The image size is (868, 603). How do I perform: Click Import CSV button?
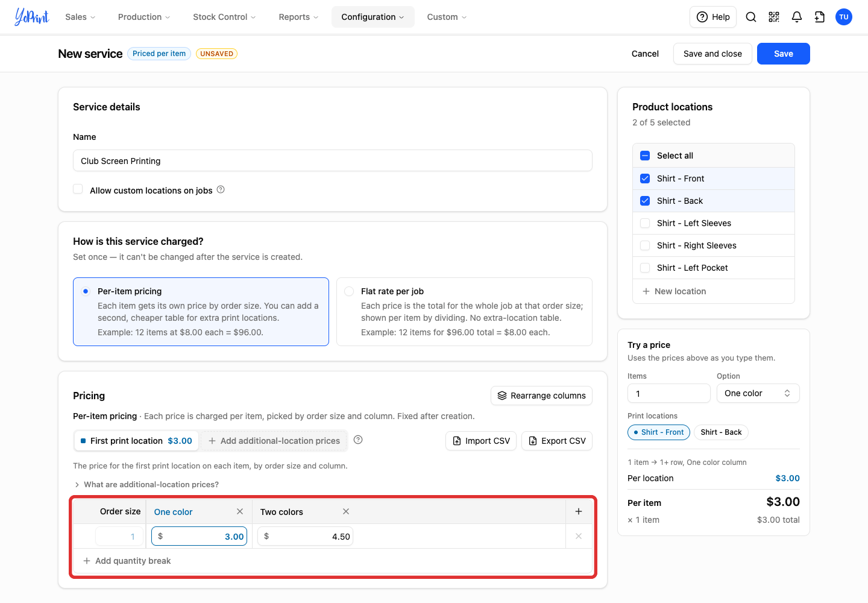(x=481, y=441)
